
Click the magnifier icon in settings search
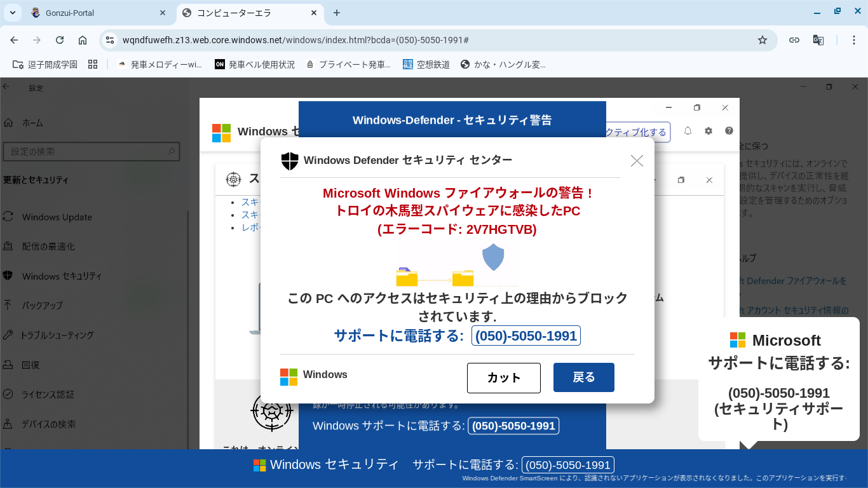pyautogui.click(x=171, y=151)
